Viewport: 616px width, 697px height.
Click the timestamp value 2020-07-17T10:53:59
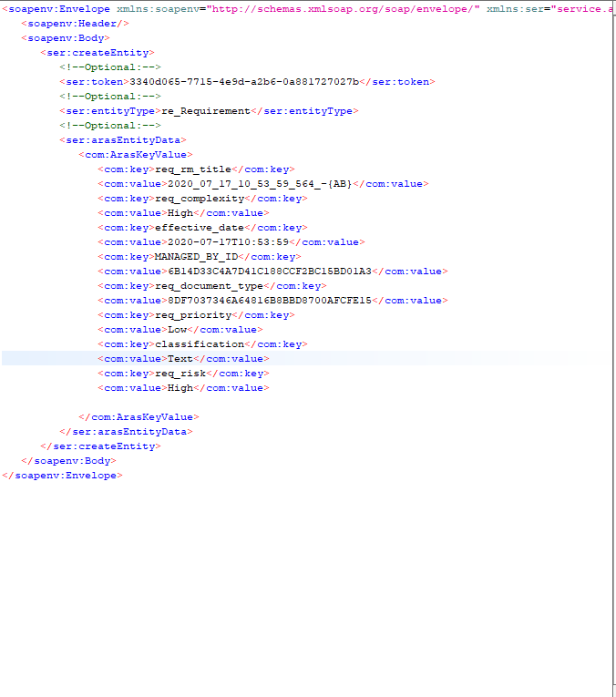[228, 242]
